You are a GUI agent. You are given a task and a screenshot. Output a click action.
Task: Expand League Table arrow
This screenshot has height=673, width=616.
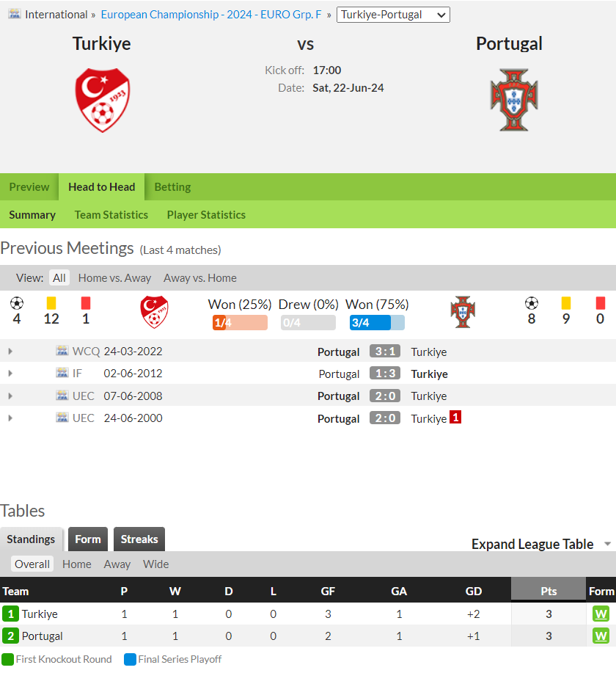[x=607, y=544]
